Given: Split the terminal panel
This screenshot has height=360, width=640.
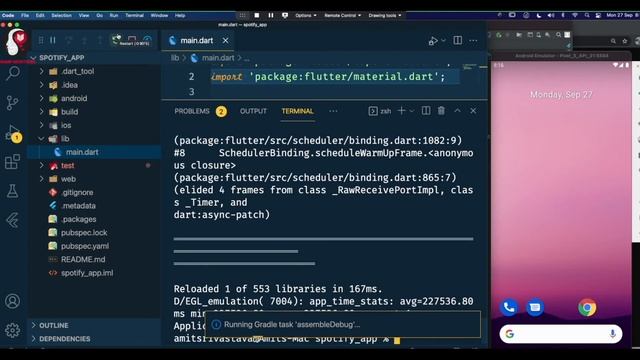Looking at the screenshot, I should tap(426, 111).
